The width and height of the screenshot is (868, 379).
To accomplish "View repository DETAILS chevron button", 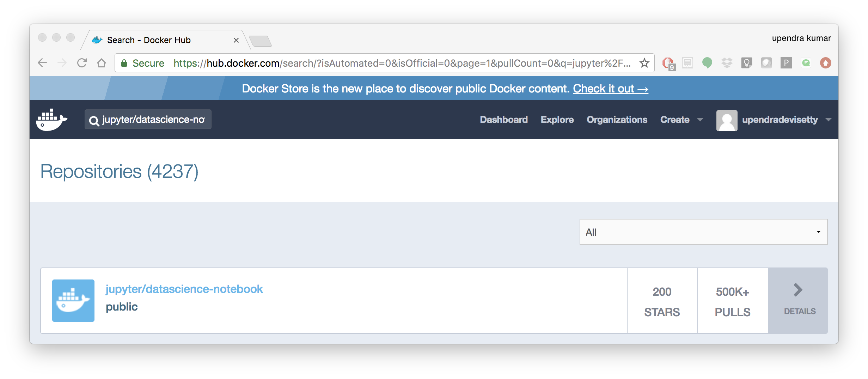I will coord(798,301).
